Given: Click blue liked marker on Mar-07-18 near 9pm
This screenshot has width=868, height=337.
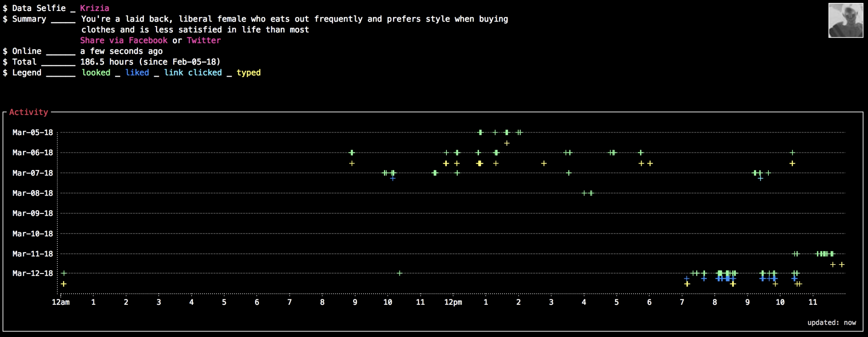Looking at the screenshot, I should pyautogui.click(x=760, y=178).
